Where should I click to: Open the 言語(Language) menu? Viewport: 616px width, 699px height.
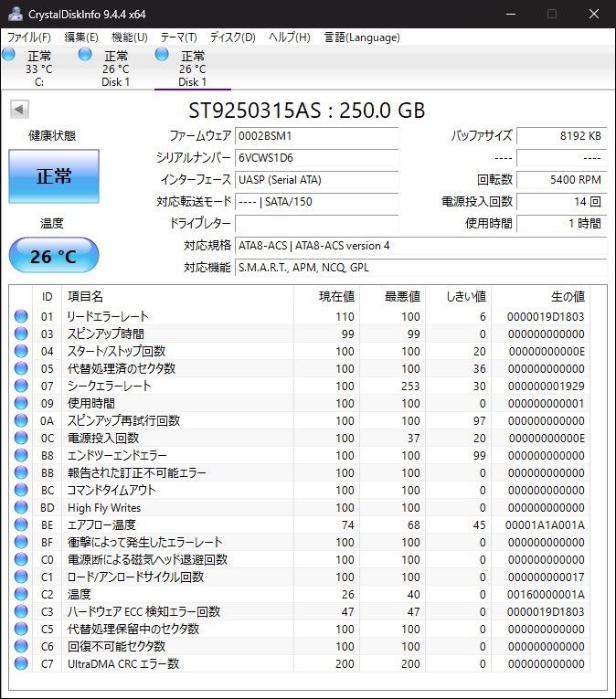coord(362,37)
